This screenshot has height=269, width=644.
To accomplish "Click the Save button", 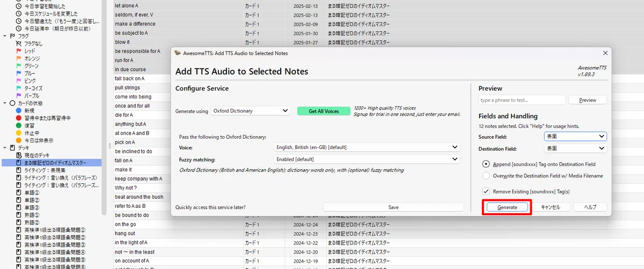I will pyautogui.click(x=393, y=207).
